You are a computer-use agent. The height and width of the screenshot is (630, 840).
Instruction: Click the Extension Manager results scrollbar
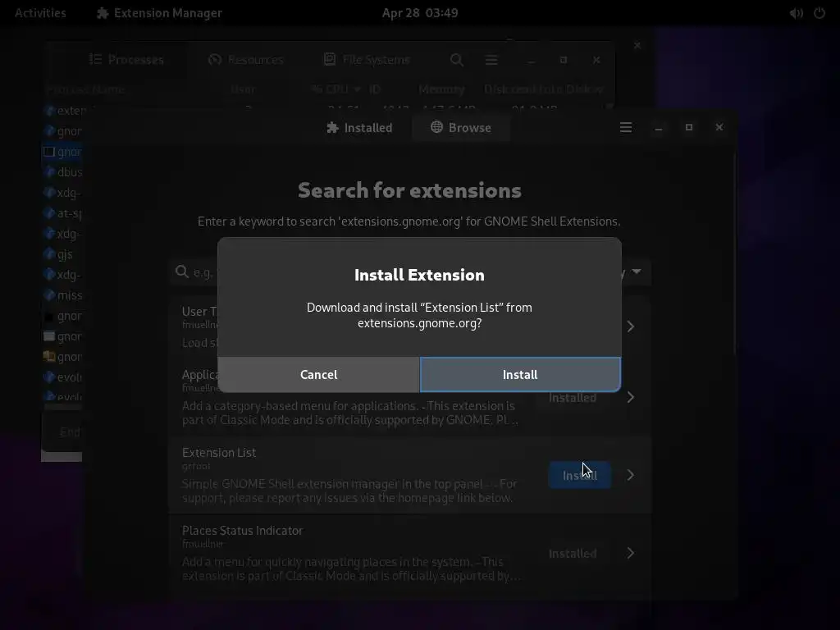pos(734,253)
